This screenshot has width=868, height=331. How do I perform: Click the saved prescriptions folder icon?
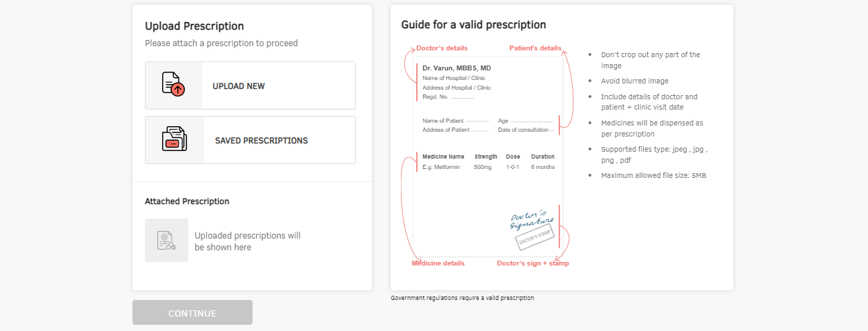click(174, 139)
